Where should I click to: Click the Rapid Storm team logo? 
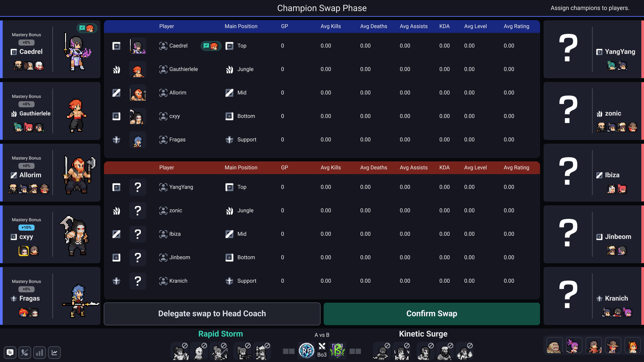pyautogui.click(x=306, y=351)
